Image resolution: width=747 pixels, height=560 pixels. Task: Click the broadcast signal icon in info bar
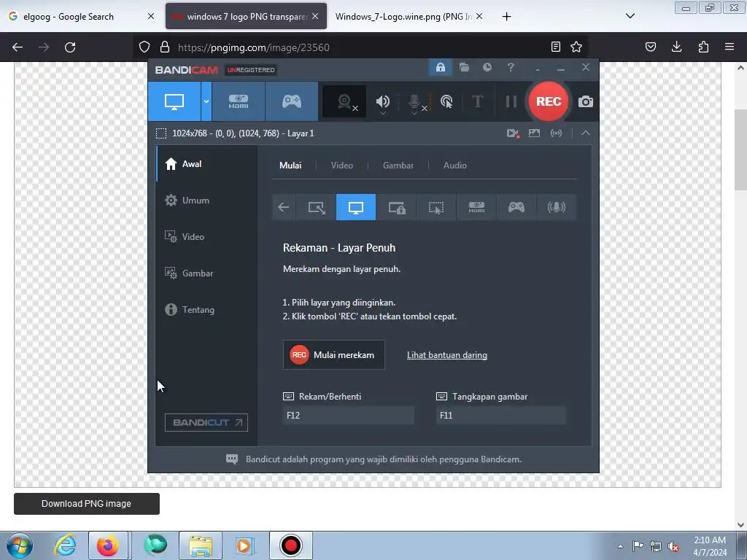pos(556,133)
